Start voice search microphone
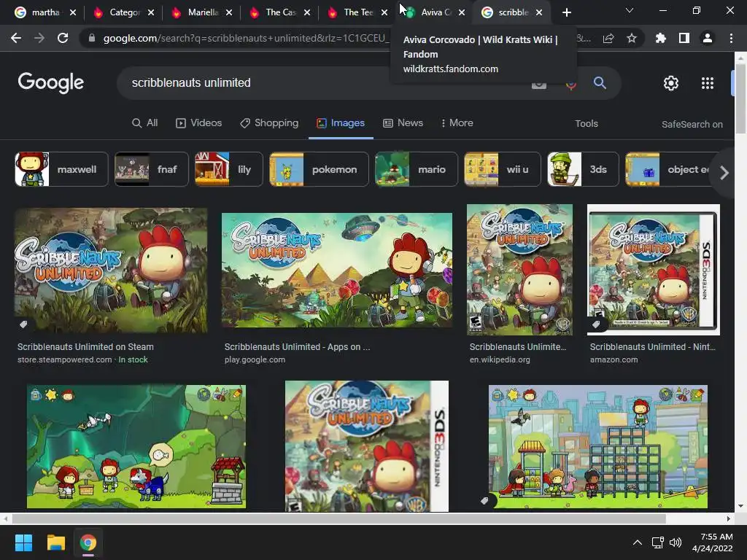The height and width of the screenshot is (560, 747). pos(571,85)
